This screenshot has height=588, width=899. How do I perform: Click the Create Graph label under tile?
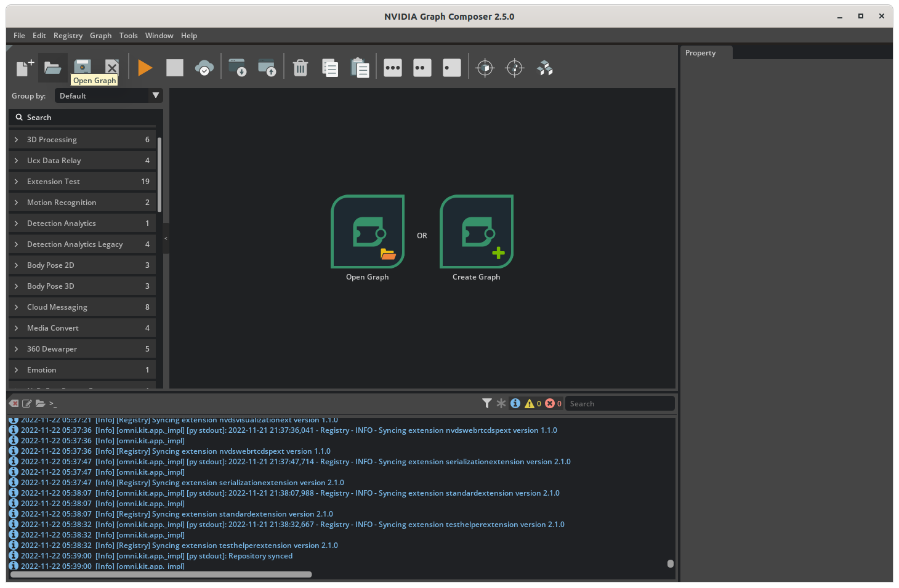(x=477, y=277)
